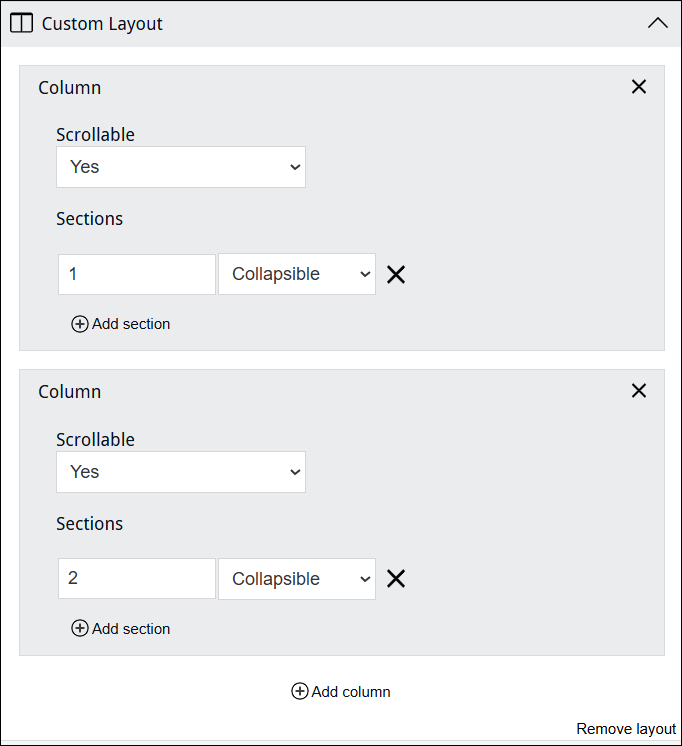Open the Collapsible dropdown for section 2
The image size is (682, 746).
pyautogui.click(x=297, y=579)
